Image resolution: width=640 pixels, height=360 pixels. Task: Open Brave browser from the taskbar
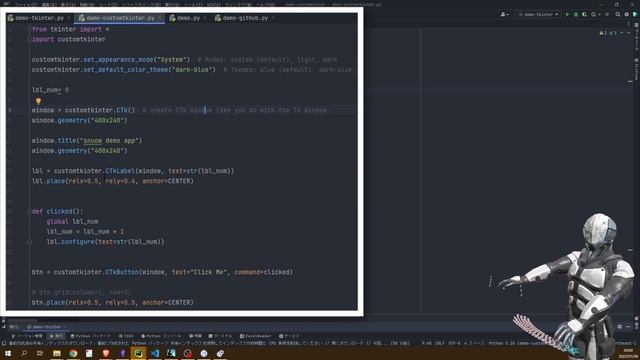click(x=106, y=353)
